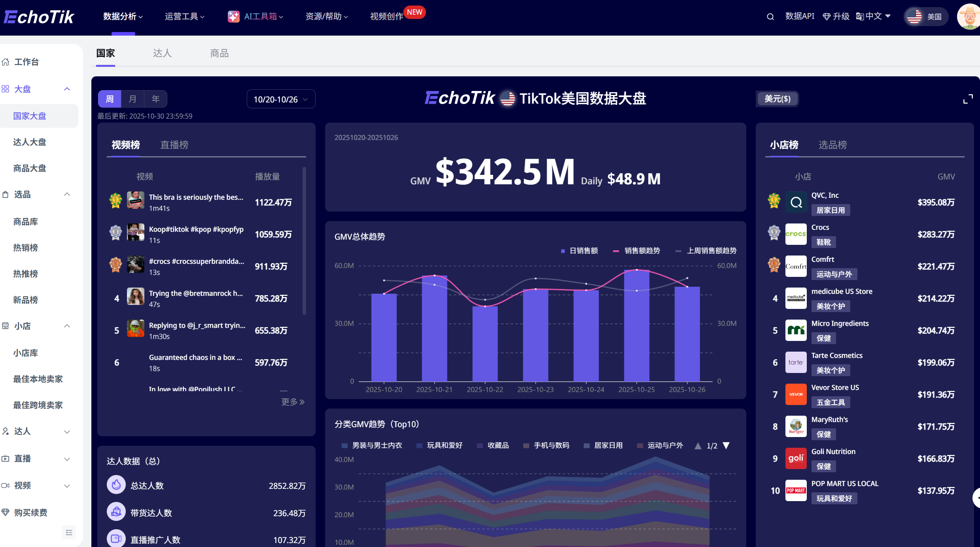Click the 更多 link under video list

pos(293,402)
